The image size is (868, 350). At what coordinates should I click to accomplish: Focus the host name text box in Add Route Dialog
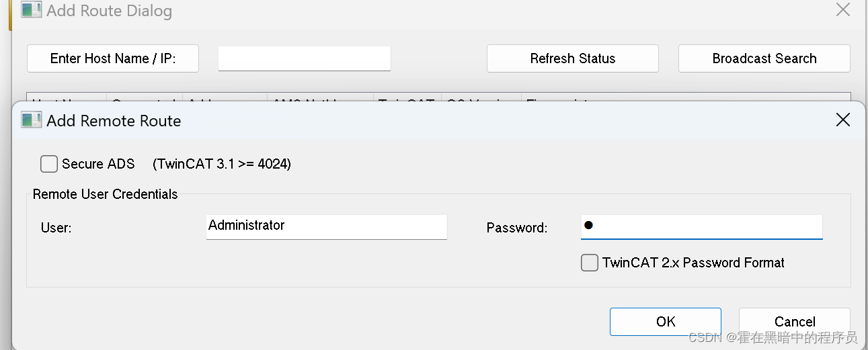point(305,58)
